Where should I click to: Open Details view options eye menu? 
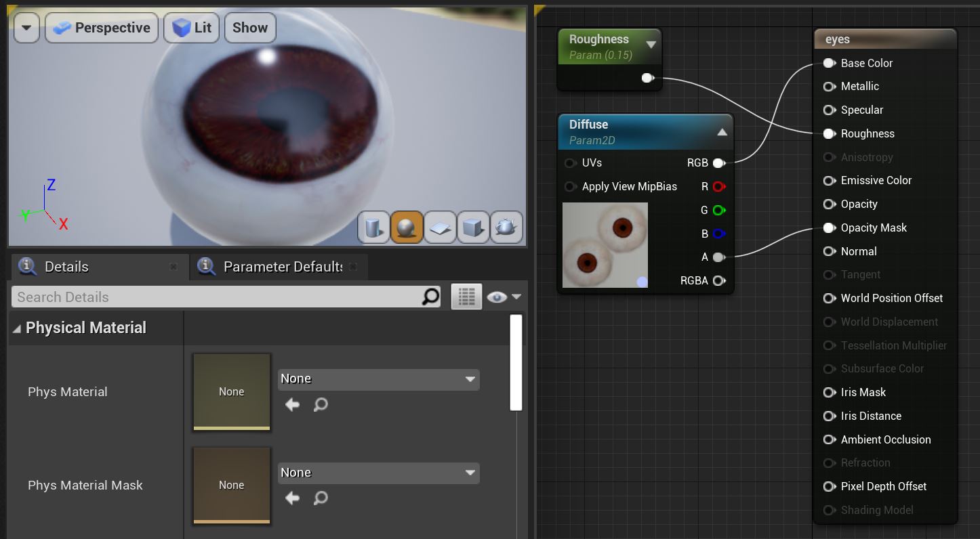(504, 297)
